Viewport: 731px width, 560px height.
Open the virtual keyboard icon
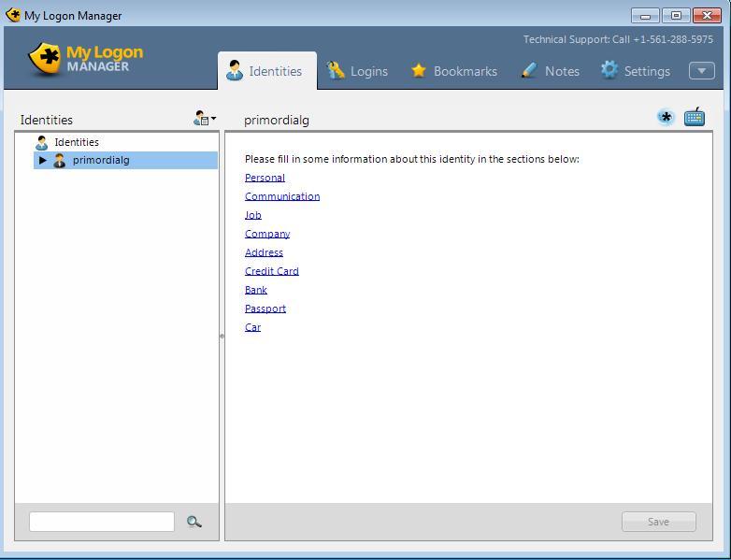pyautogui.click(x=694, y=118)
